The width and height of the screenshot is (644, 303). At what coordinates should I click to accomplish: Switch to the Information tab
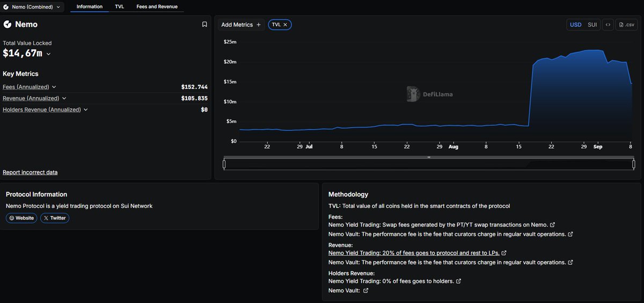pos(90,7)
